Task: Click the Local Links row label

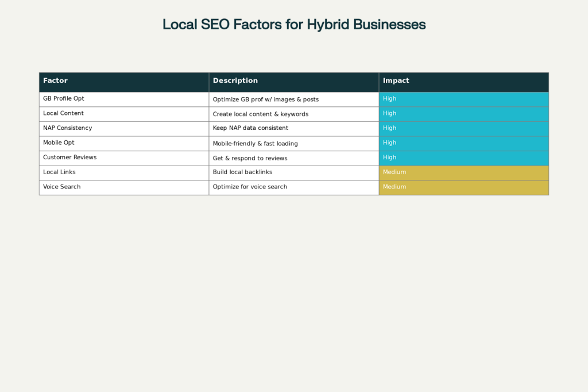Action: tap(59, 172)
